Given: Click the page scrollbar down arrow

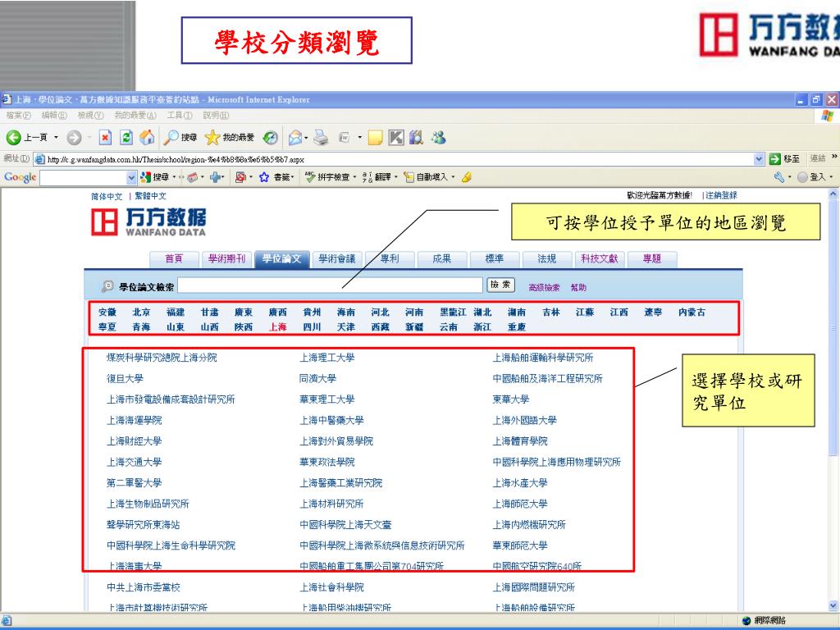Looking at the screenshot, I should pos(833,606).
